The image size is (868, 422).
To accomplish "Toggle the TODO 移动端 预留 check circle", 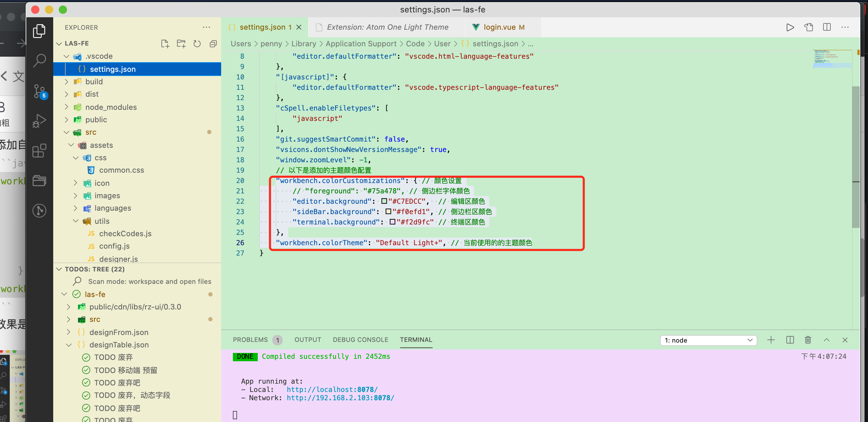I will (86, 370).
